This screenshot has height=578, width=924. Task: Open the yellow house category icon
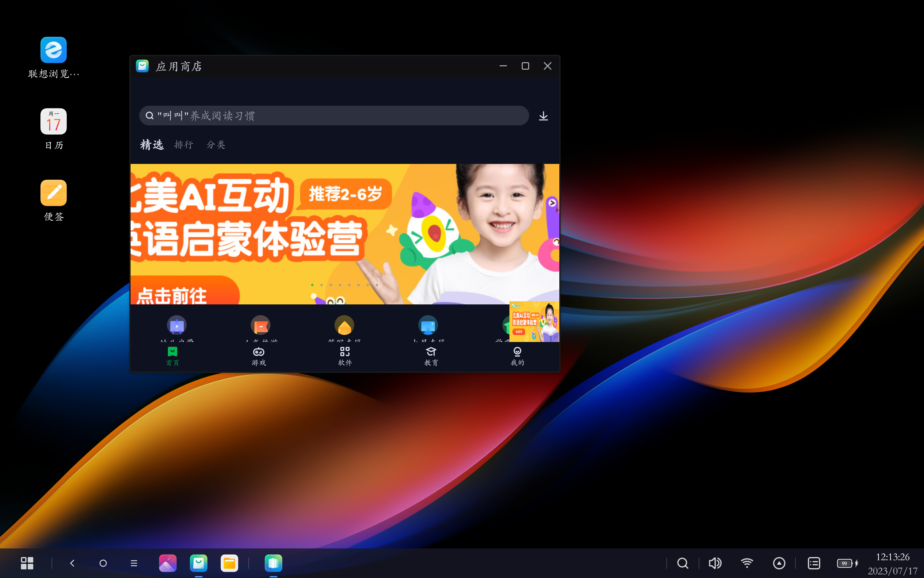pyautogui.click(x=344, y=325)
